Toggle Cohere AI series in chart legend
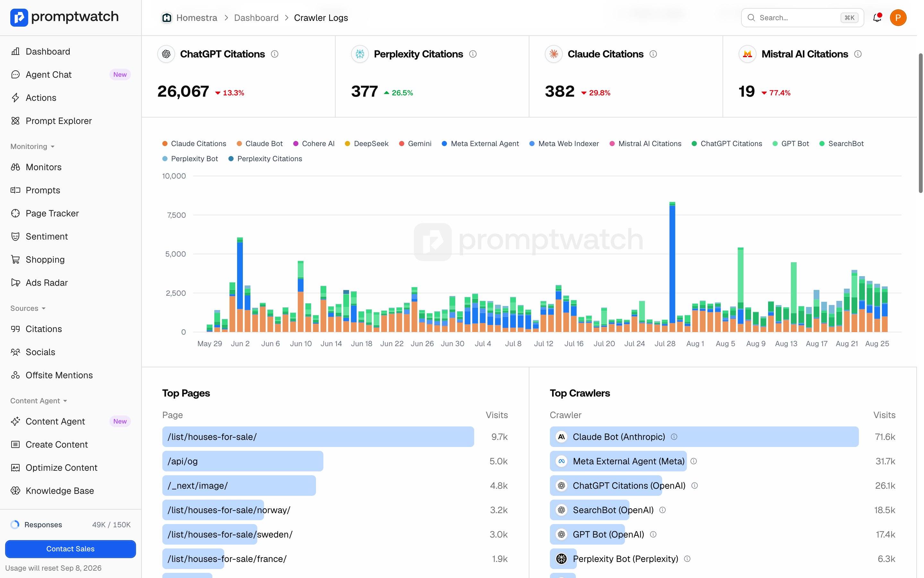 point(313,143)
